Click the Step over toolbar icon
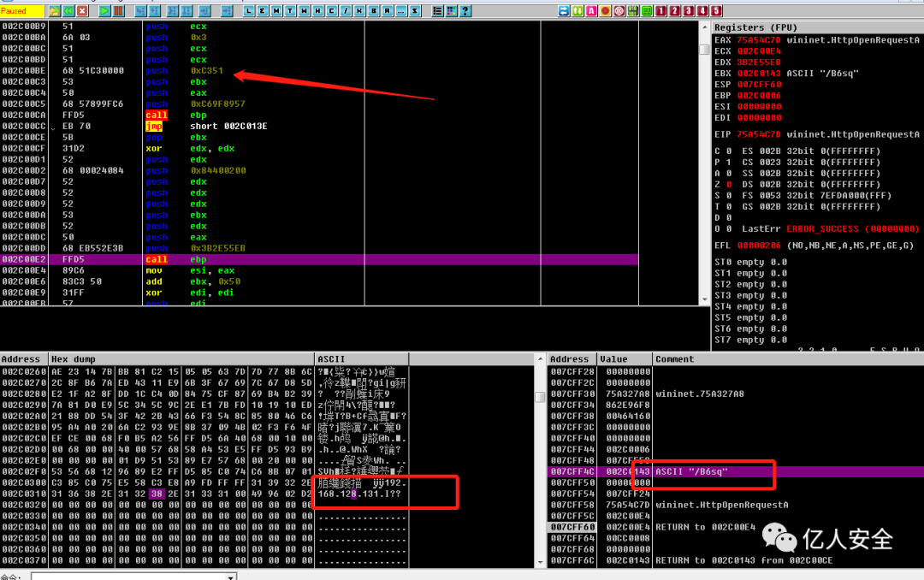This screenshot has height=580, width=924. tap(154, 10)
